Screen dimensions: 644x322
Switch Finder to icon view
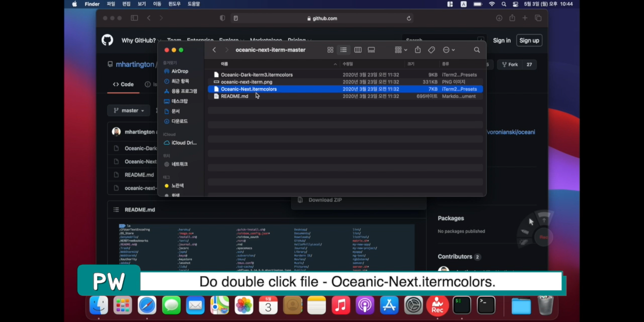click(x=331, y=50)
